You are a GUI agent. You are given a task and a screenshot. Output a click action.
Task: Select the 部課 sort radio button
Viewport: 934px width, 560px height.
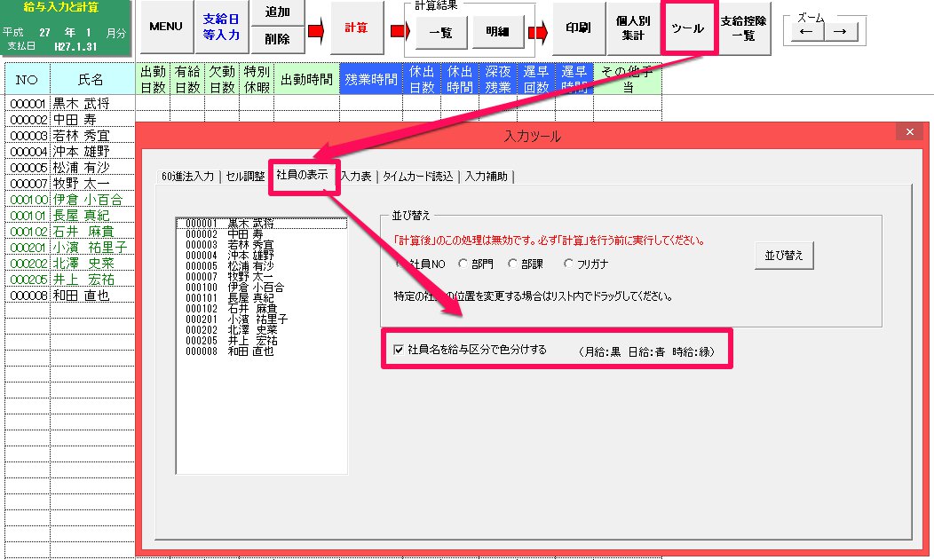tap(512, 264)
